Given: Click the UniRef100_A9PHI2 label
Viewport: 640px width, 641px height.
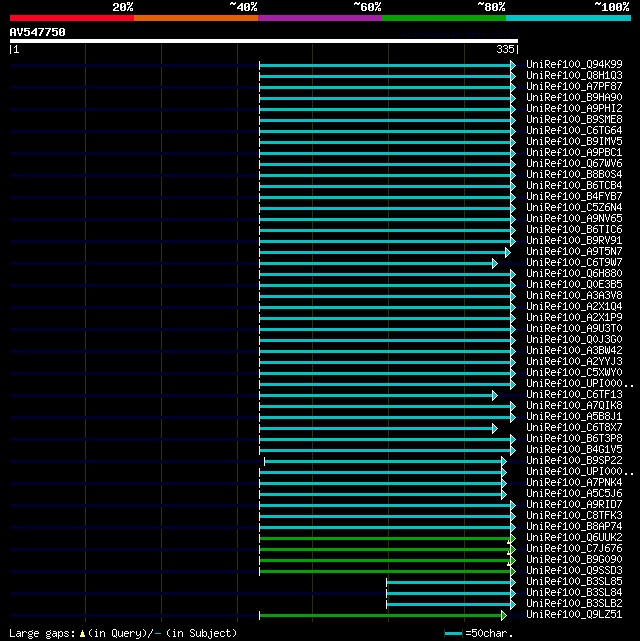Looking at the screenshot, I should click(574, 108).
